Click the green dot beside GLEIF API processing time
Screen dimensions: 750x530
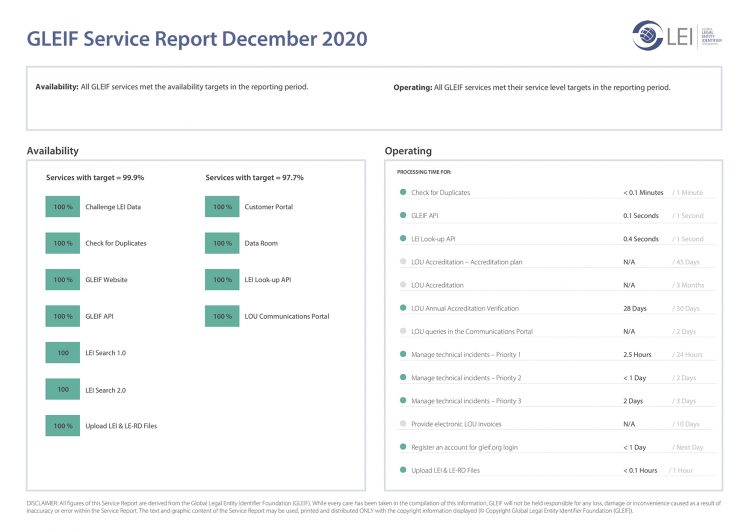click(402, 216)
